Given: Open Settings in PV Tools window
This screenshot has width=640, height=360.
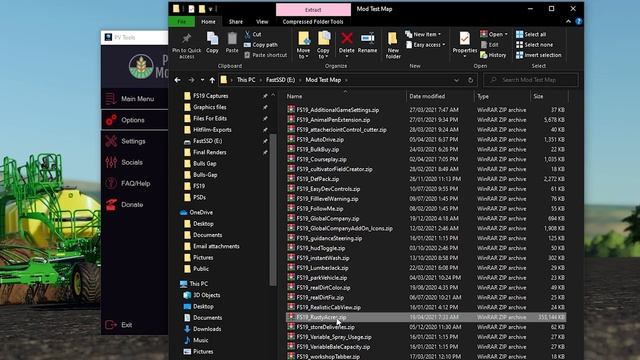Looking at the screenshot, I should point(134,141).
